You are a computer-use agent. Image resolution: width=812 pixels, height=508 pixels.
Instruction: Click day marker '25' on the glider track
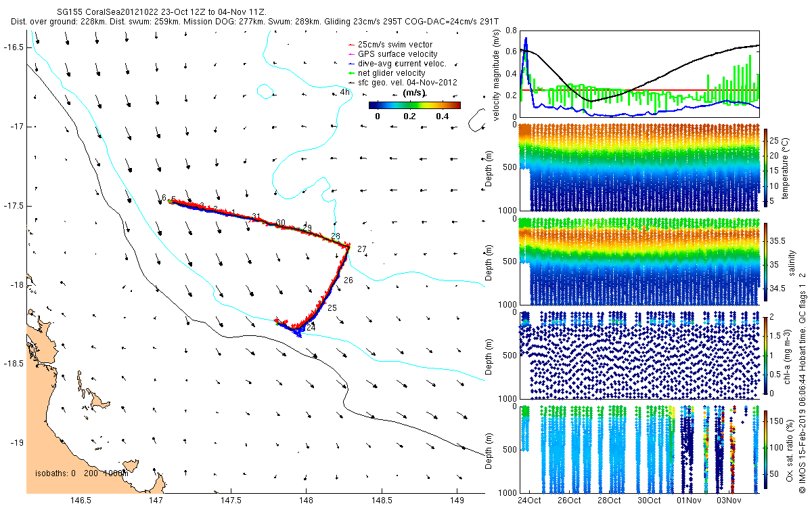[x=332, y=308]
